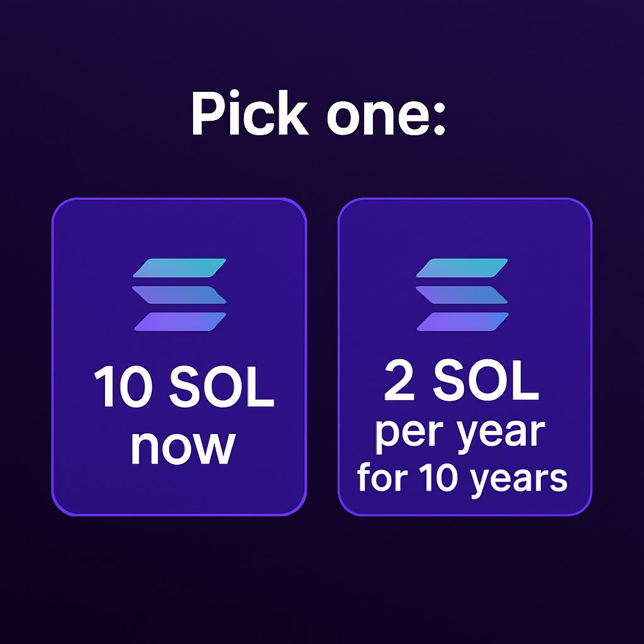
Task: Select the "10 SOL now" option card
Action: 179,357
